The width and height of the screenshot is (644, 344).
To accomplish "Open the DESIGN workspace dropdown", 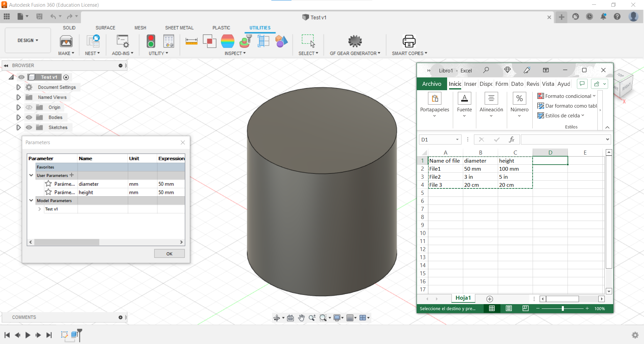I will (x=28, y=40).
